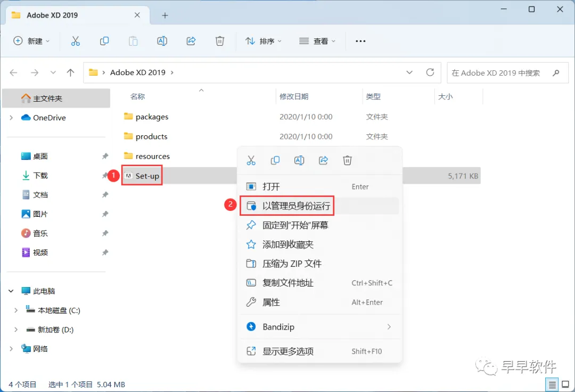Open the 查看 view dropdown

click(317, 41)
